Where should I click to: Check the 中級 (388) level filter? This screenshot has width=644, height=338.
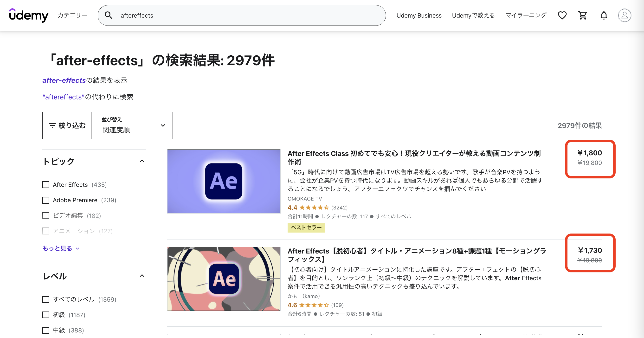click(x=46, y=330)
